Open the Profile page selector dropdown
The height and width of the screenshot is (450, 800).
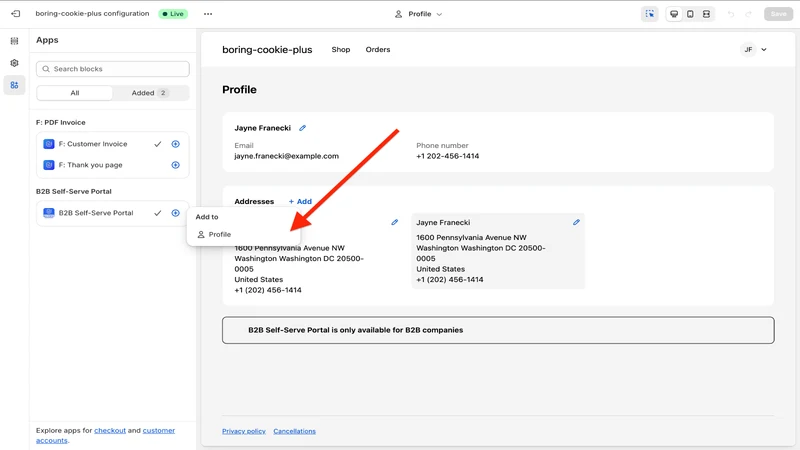(419, 14)
